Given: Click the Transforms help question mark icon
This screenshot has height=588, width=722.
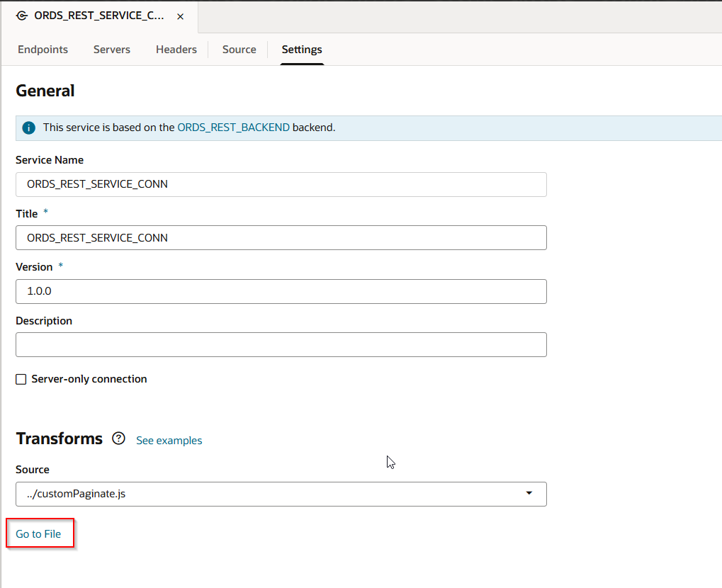Looking at the screenshot, I should pyautogui.click(x=118, y=439).
